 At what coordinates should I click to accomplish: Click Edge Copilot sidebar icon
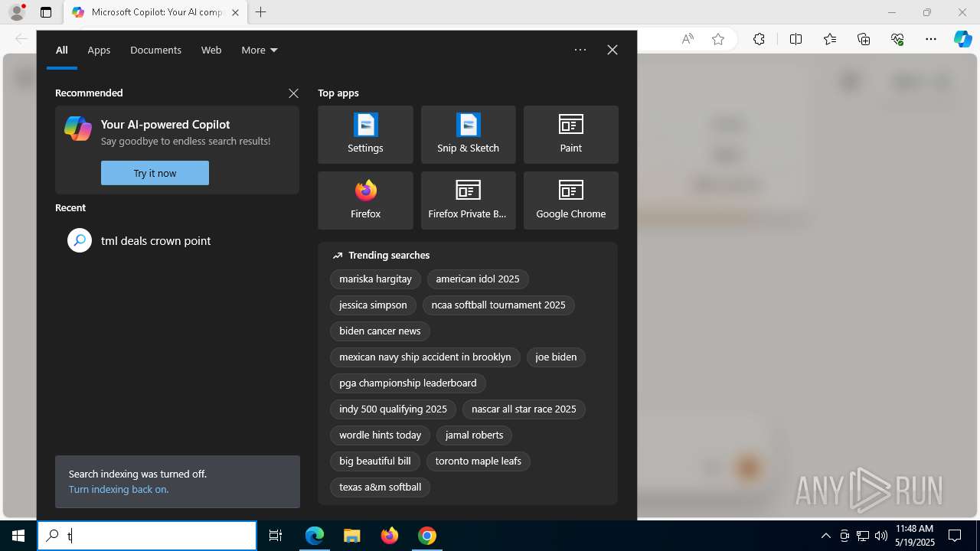963,39
